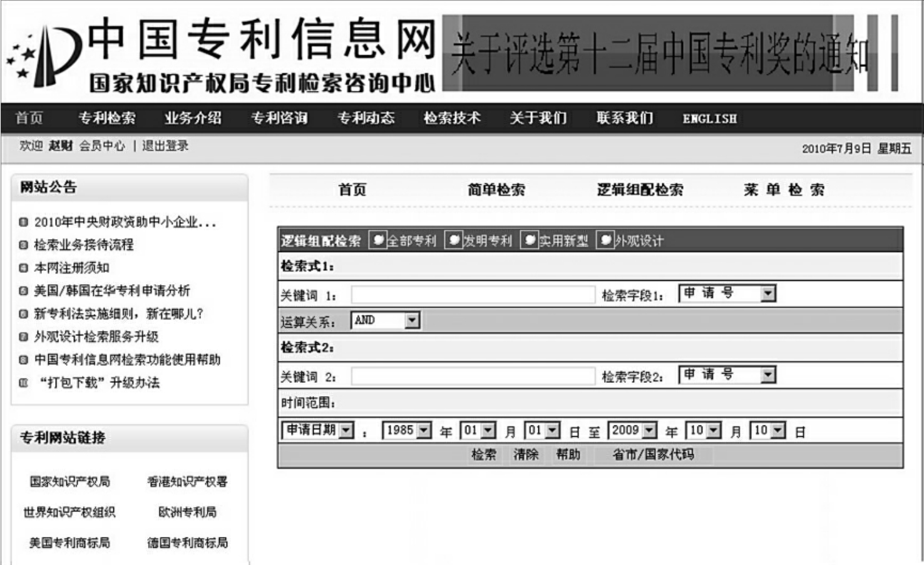The height and width of the screenshot is (565, 924).
Task: Open 业务介绍 in the navigation bar
Action: 193,118
